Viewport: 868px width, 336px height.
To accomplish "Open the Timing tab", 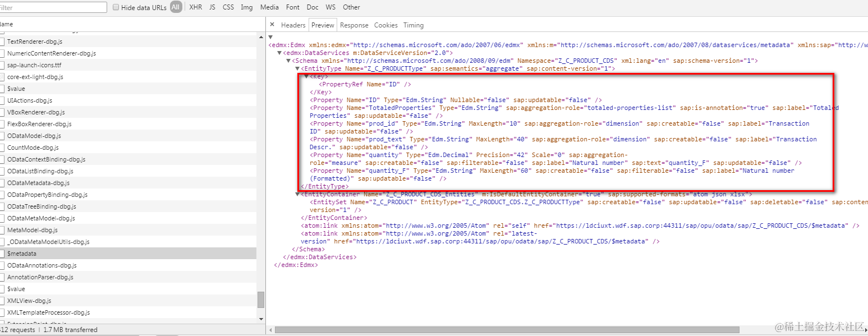I will point(414,25).
